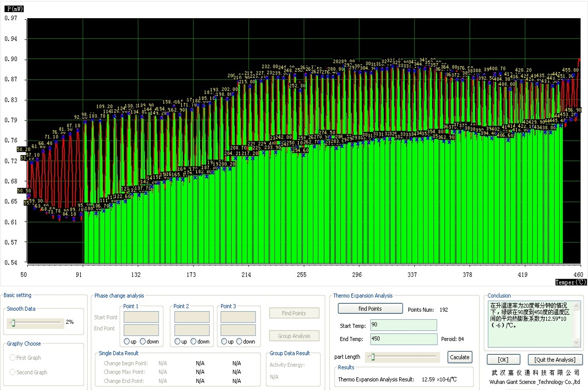Click the Smooth Data slider handle
Viewport: 588px width, 391px height.
[13, 322]
